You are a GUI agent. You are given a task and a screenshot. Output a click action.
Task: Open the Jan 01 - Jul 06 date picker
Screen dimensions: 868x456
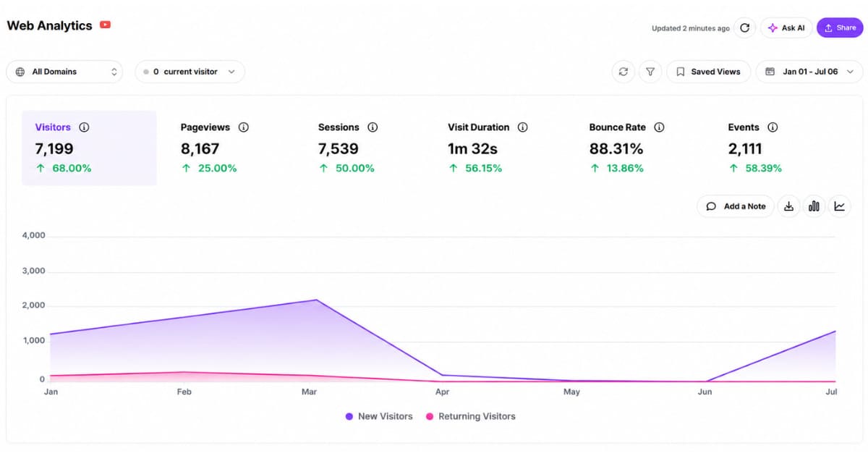809,72
